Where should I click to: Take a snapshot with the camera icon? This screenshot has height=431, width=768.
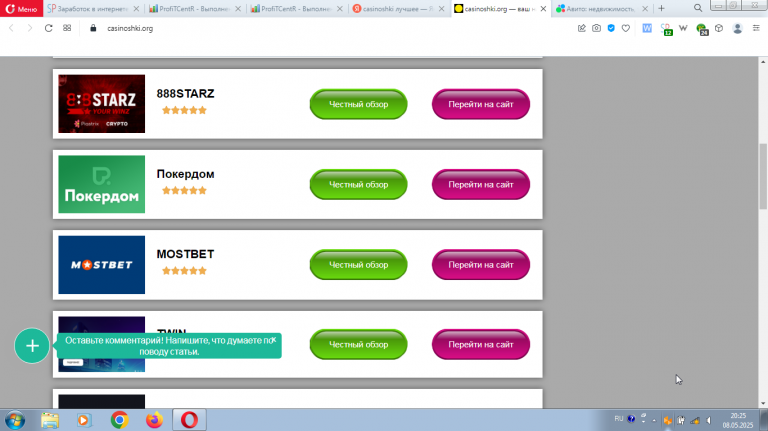coord(596,28)
